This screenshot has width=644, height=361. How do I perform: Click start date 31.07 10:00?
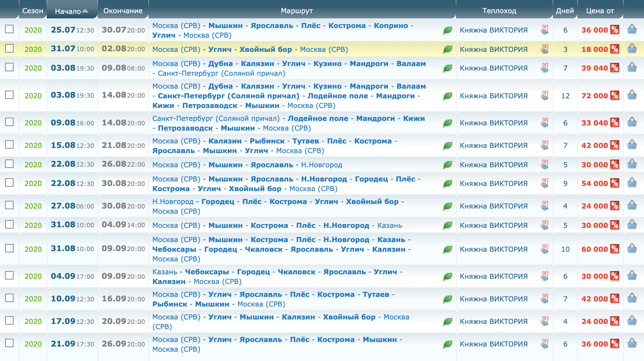(x=72, y=49)
